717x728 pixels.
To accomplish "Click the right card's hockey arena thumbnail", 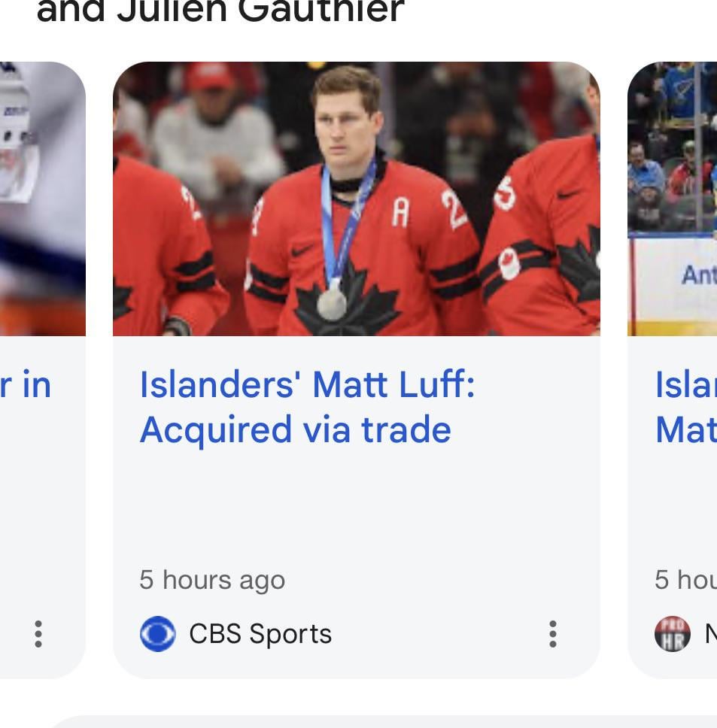I will (x=672, y=199).
